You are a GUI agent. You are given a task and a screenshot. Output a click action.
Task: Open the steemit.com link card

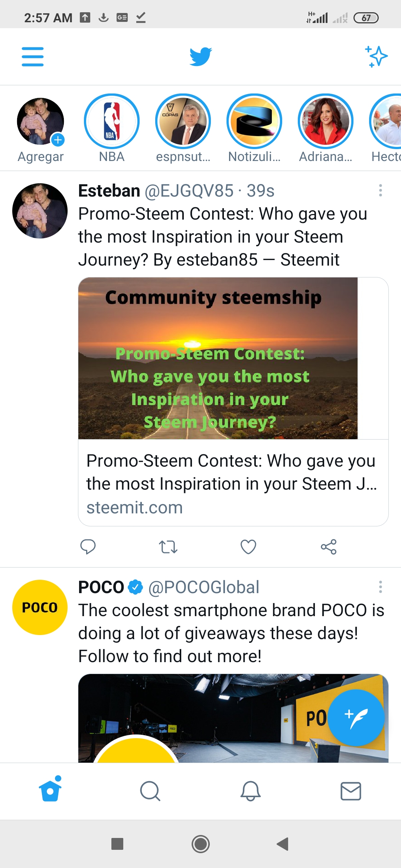point(233,402)
